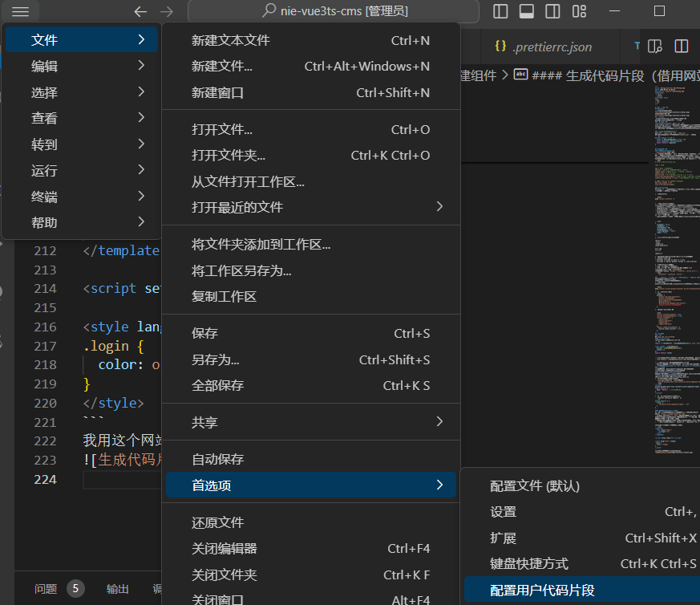The width and height of the screenshot is (700, 605).
Task: Open the 运行 menu
Action: pos(82,170)
